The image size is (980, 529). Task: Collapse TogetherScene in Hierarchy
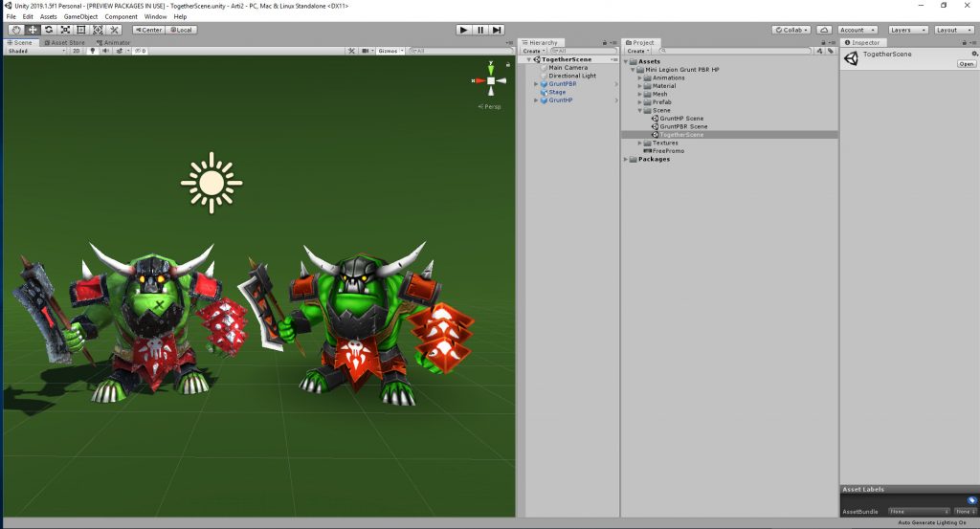tap(528, 59)
